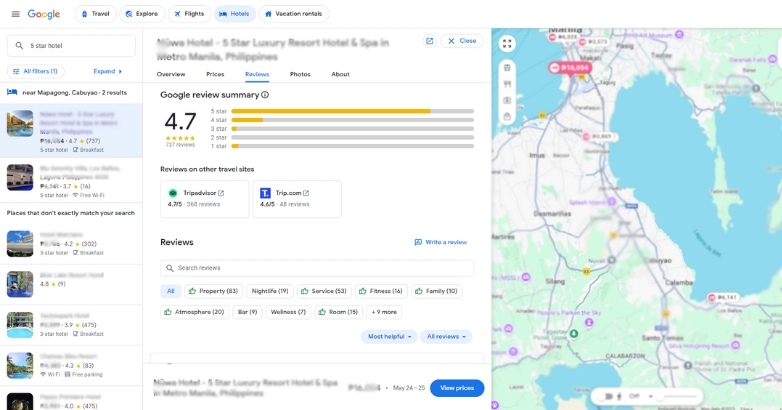The width and height of the screenshot is (782, 410).
Task: Filter reviews by Room (15)
Action: (x=339, y=312)
